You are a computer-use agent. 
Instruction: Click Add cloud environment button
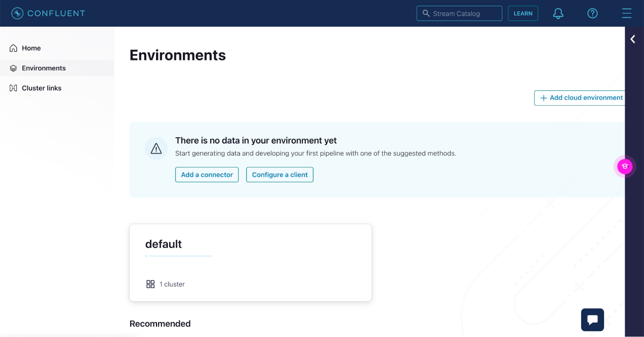[x=580, y=98]
